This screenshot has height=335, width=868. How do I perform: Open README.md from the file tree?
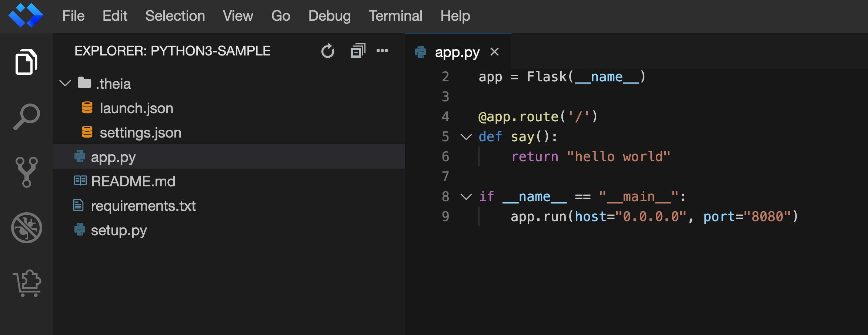[133, 181]
